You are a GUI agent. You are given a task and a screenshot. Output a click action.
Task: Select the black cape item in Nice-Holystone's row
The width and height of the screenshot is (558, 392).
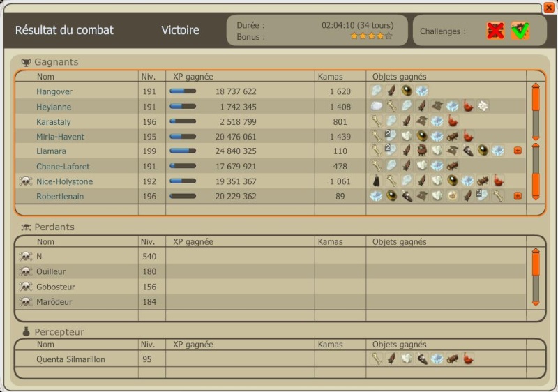[376, 181]
